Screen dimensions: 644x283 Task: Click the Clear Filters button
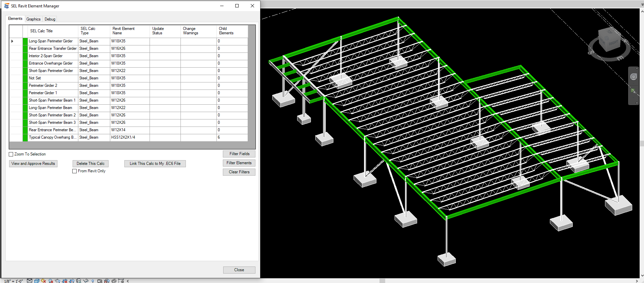[239, 172]
